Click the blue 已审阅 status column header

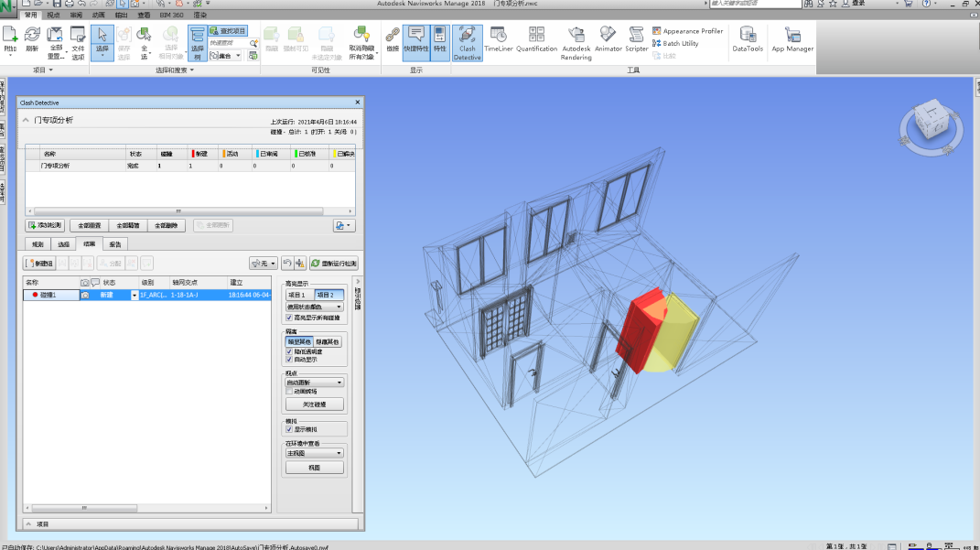click(x=271, y=154)
